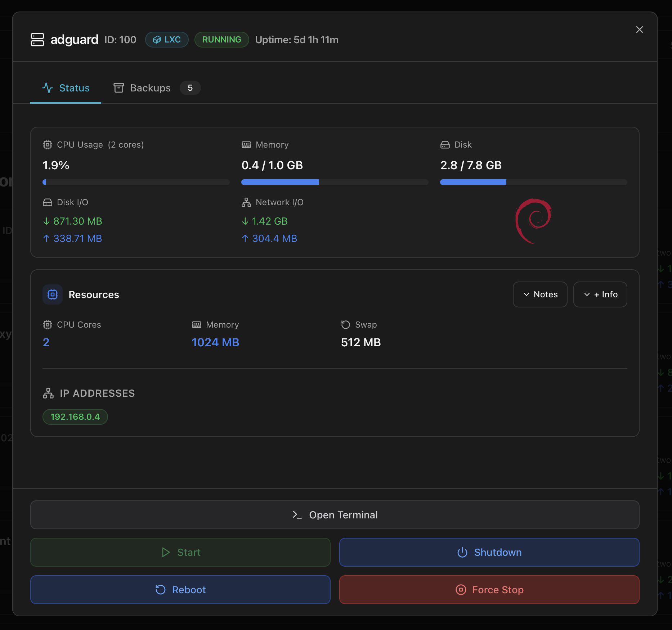Click the Disk usage progress bar
Screen dimensions: 672x630
(534, 182)
